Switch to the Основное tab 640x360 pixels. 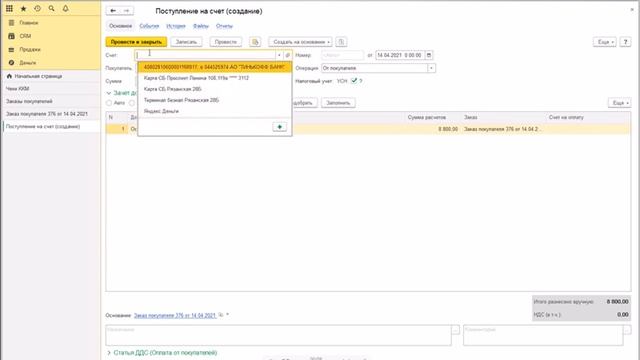[x=120, y=26]
